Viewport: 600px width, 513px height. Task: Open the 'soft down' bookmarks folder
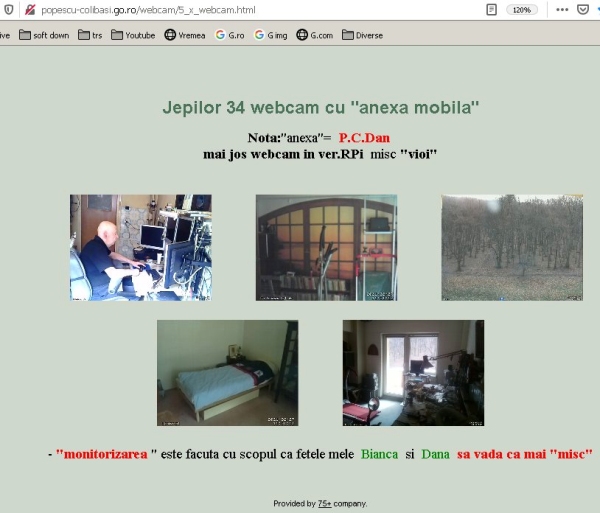click(x=45, y=35)
